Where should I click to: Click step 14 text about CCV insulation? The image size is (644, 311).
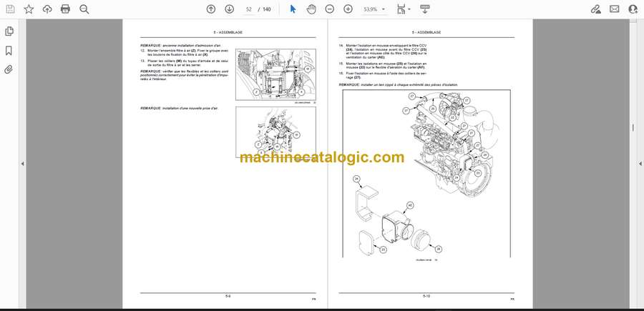[383, 51]
